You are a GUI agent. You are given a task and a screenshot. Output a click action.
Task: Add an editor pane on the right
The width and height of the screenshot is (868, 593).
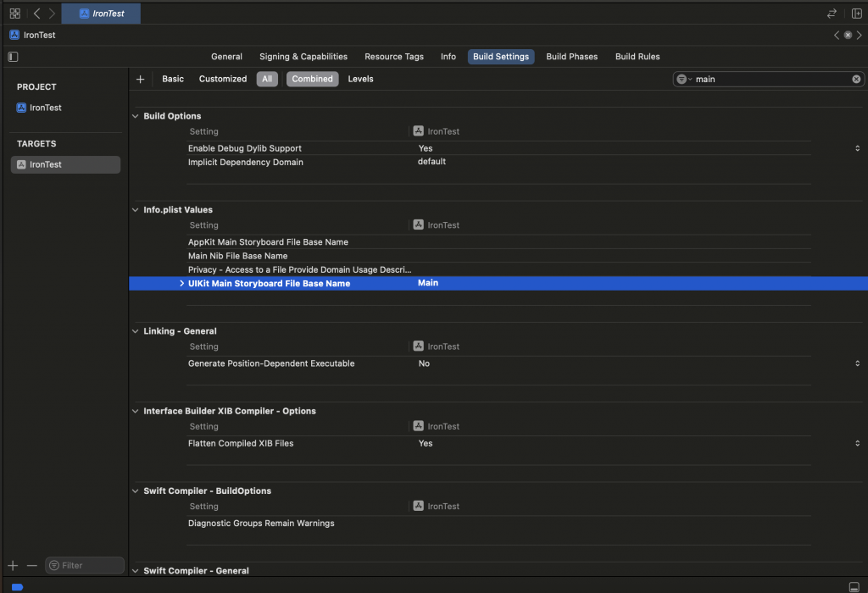point(856,14)
